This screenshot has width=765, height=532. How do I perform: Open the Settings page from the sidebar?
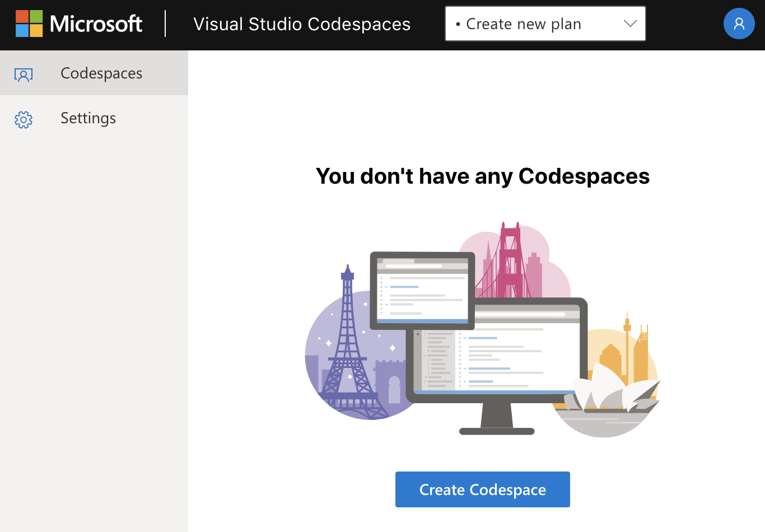(88, 118)
